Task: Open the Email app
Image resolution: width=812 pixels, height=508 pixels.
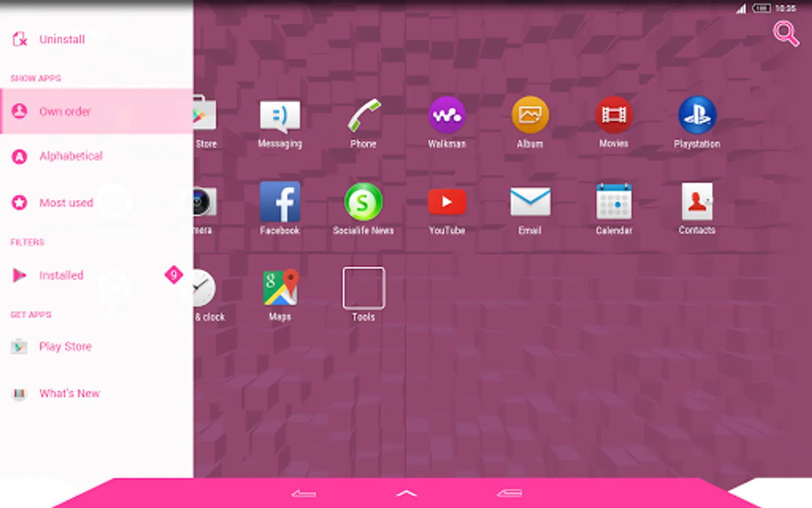Action: pos(530,202)
